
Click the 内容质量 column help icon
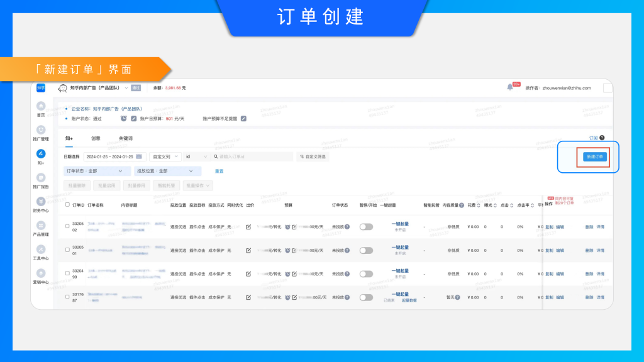(462, 206)
